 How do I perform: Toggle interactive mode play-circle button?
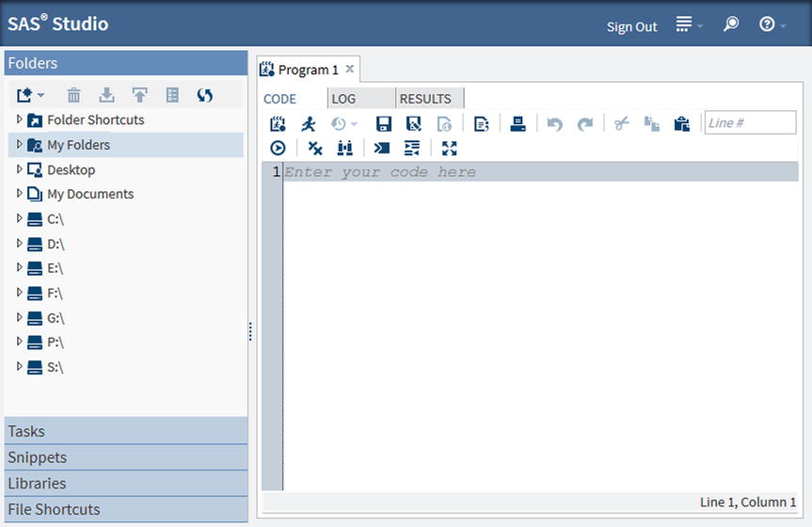click(x=279, y=148)
